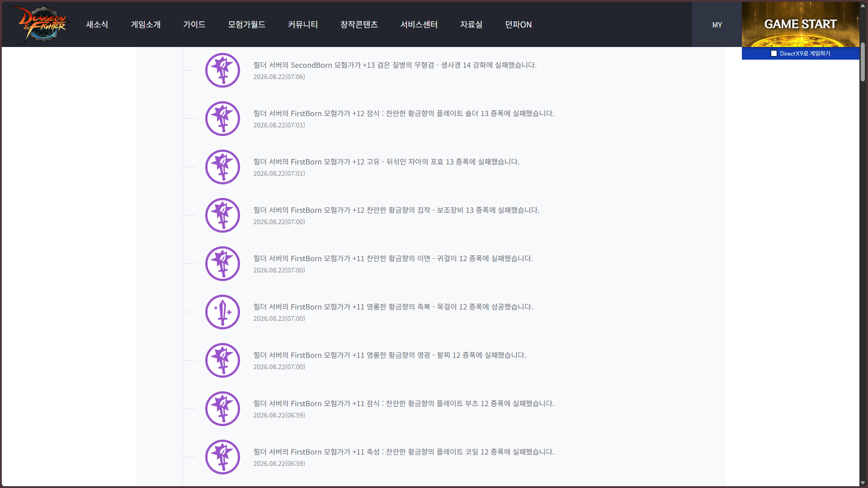The image size is (868, 488).
Task: Click the timestamp under 플레이트 코일 entry
Action: pyautogui.click(x=279, y=464)
